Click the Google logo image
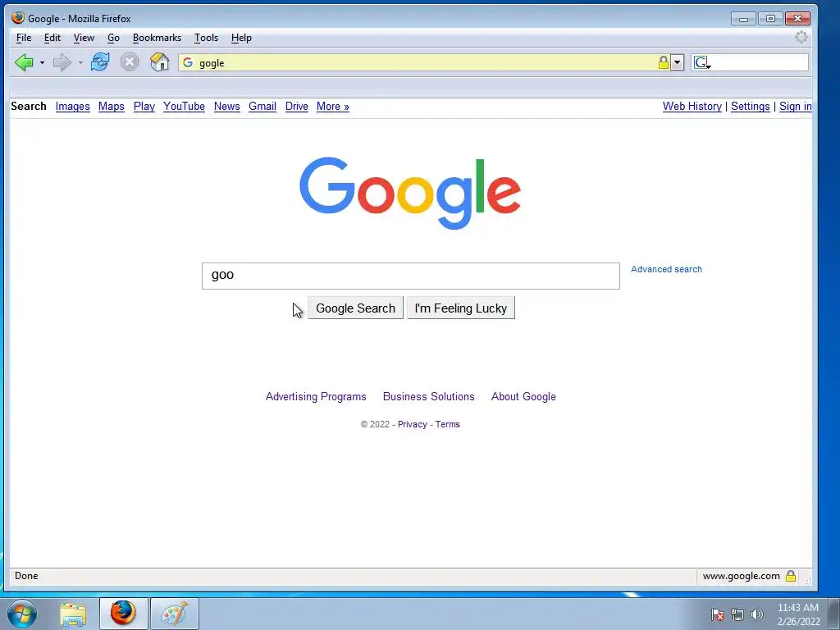 410,193
